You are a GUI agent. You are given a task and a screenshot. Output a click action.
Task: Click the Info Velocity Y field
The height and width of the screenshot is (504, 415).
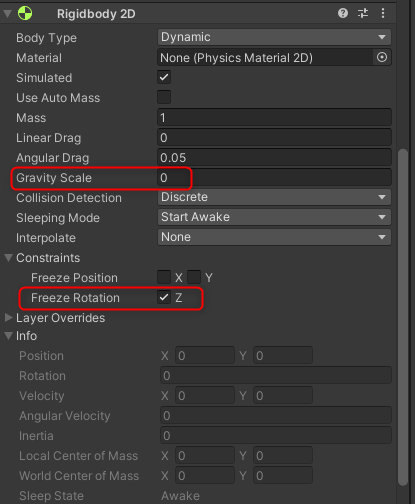pos(283,395)
